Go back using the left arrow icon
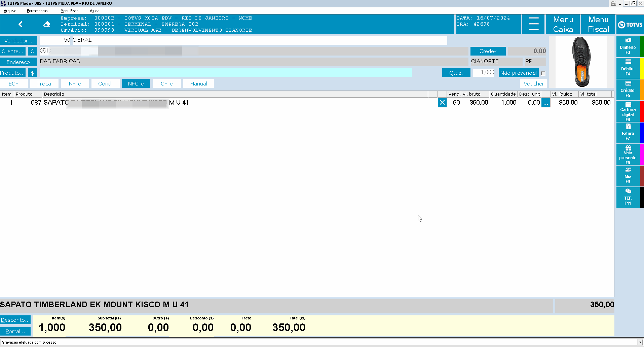 pyautogui.click(x=21, y=24)
